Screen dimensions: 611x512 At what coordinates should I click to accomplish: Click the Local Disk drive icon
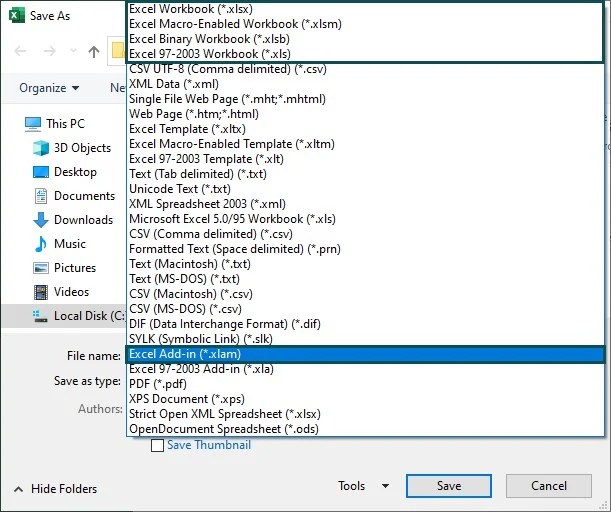[x=41, y=316]
